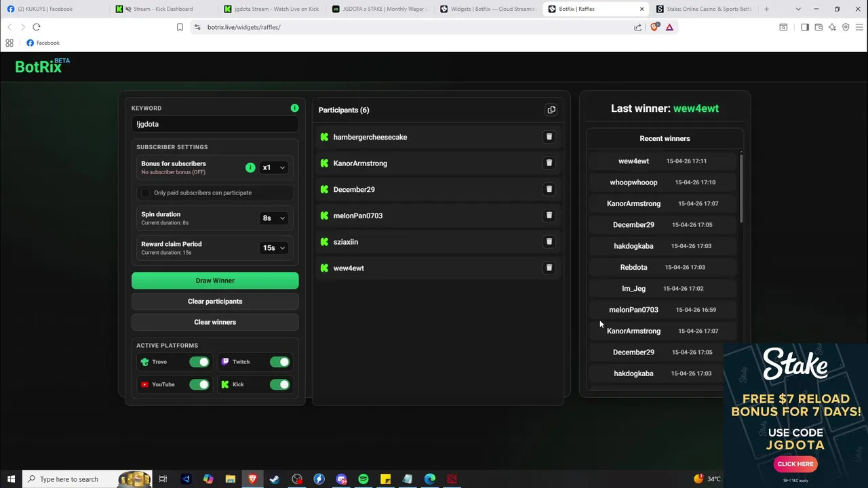Click Clear participants button
This screenshot has width=868, height=488.
pos(215,302)
